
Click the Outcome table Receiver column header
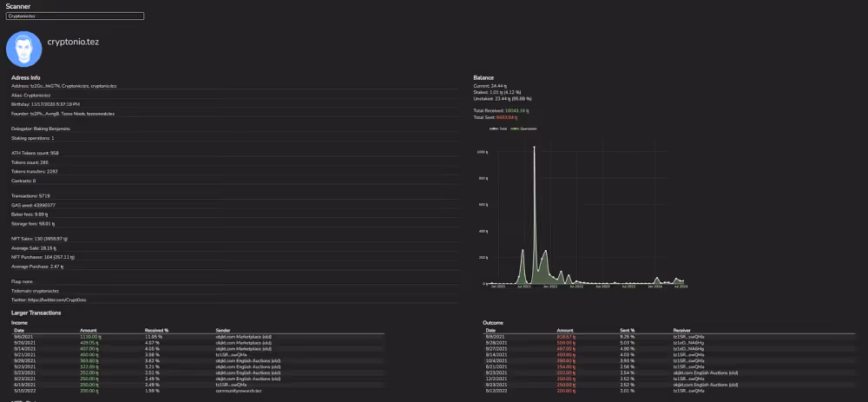coord(682,331)
